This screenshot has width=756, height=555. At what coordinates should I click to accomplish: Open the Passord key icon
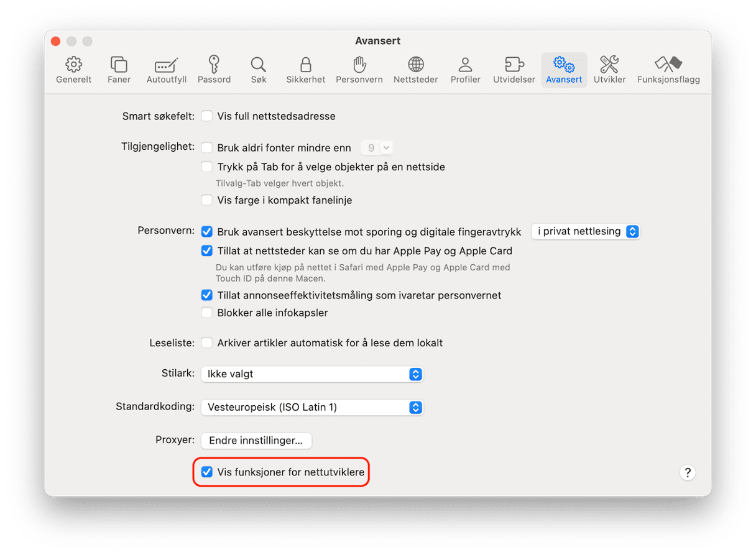pyautogui.click(x=214, y=70)
